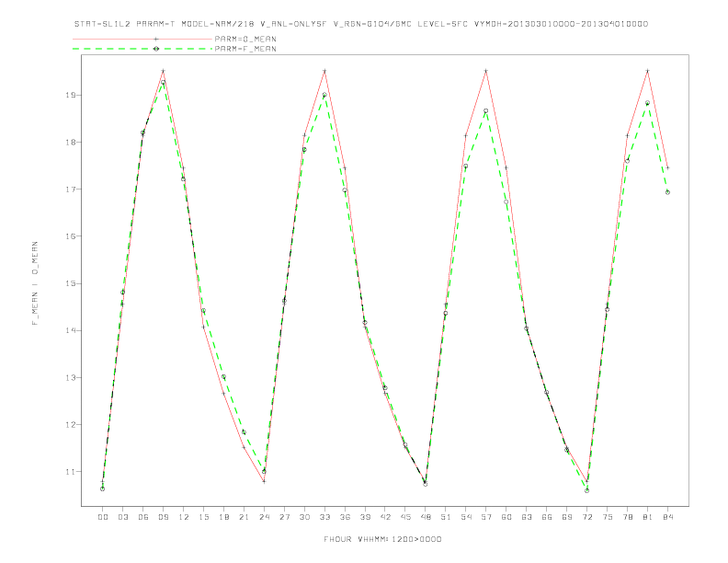
Task: Click the 12 tick label on the FHOUR axis
Action: point(184,517)
